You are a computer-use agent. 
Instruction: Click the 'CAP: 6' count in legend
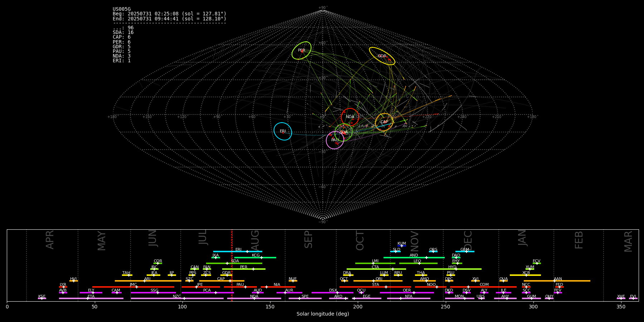click(x=122, y=37)
